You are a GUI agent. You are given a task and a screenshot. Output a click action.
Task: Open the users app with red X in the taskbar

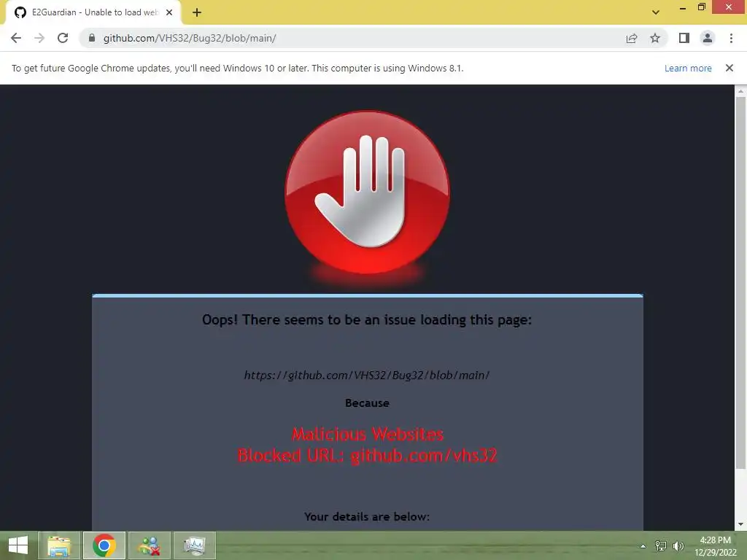[150, 545]
